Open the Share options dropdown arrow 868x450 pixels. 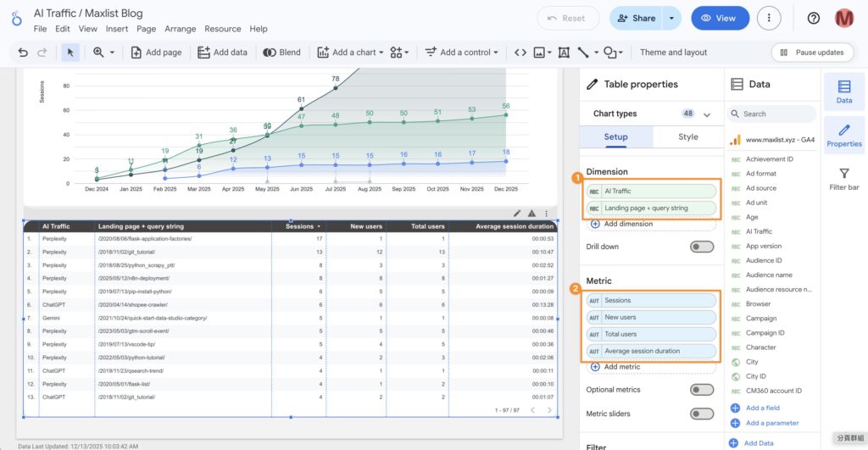click(x=671, y=19)
